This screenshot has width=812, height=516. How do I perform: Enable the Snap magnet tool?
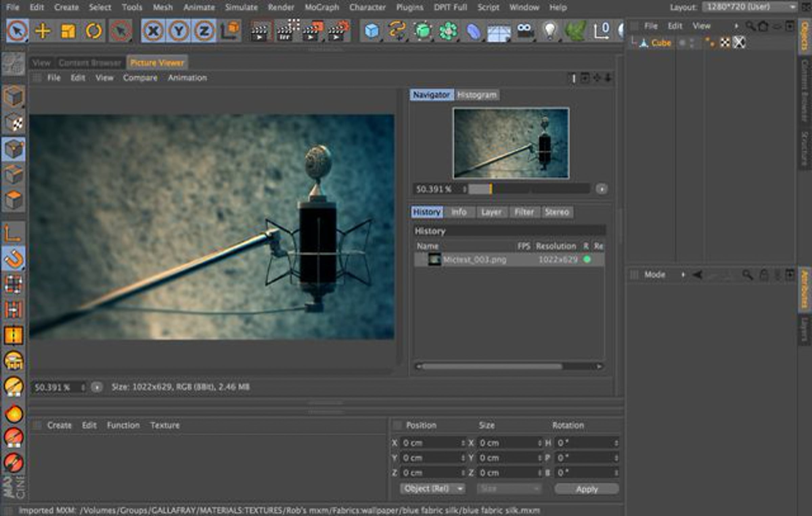coord(14,259)
